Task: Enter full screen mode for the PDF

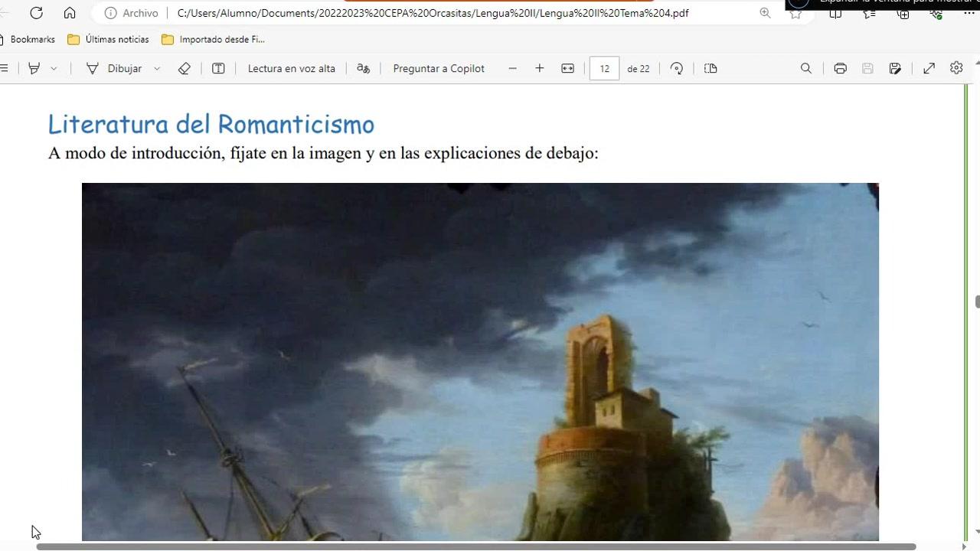Action: 929,68
